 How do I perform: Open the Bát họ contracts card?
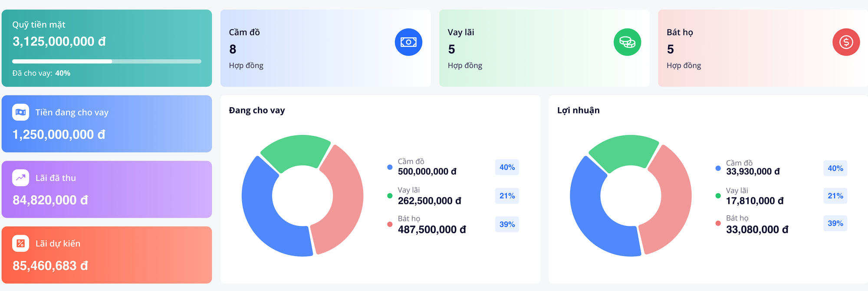(x=763, y=48)
